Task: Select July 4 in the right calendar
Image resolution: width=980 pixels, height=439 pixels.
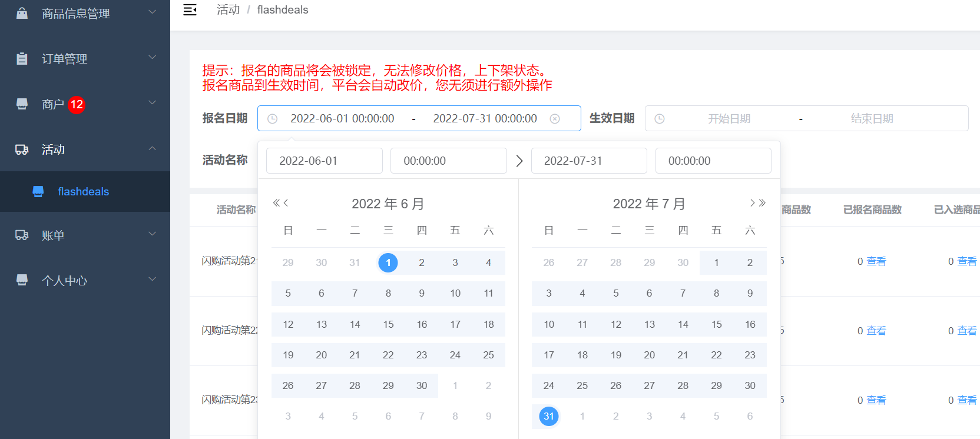Action: (582, 293)
